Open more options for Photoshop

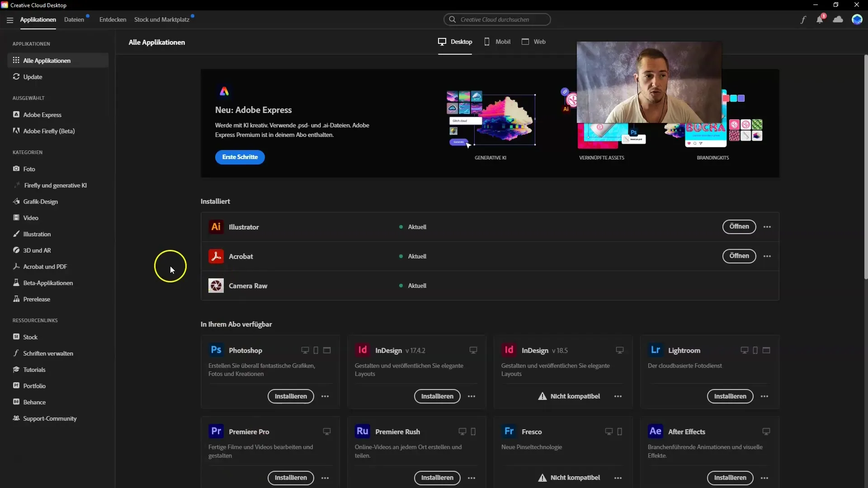tap(325, 396)
